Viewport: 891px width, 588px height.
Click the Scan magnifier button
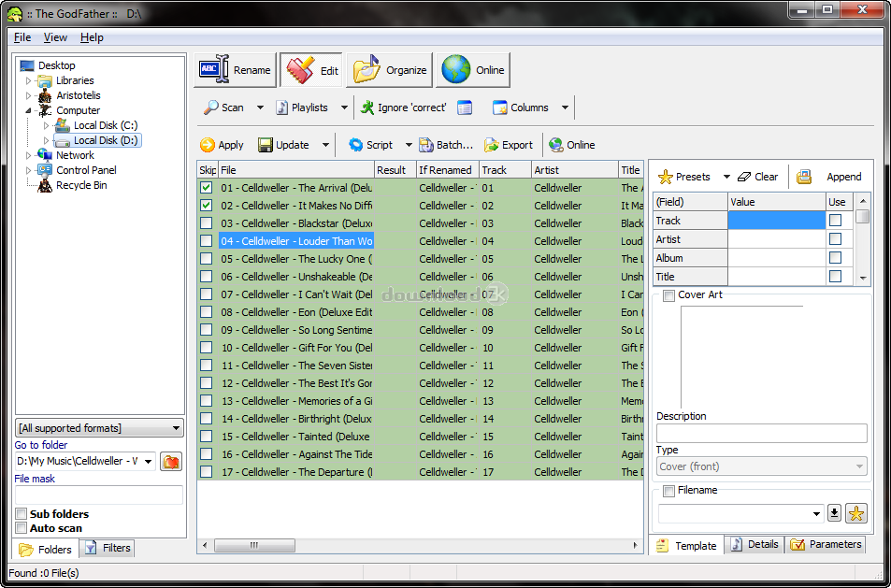click(224, 108)
